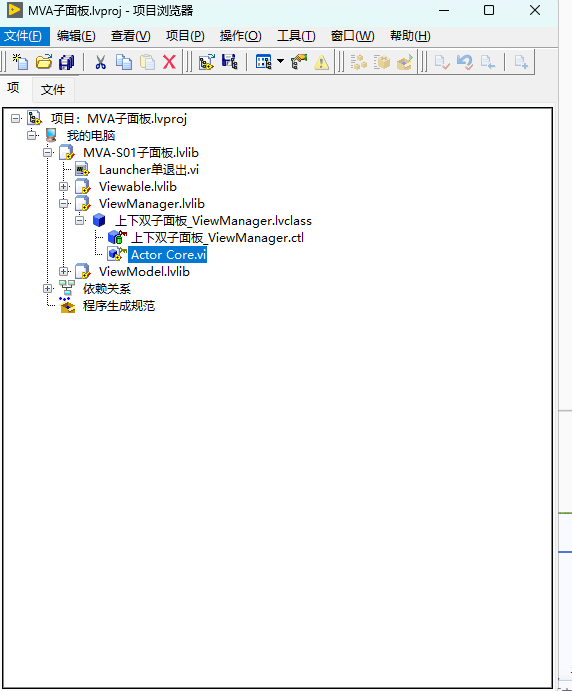The width and height of the screenshot is (572, 691).
Task: Click the source control undo icon
Action: tap(465, 62)
